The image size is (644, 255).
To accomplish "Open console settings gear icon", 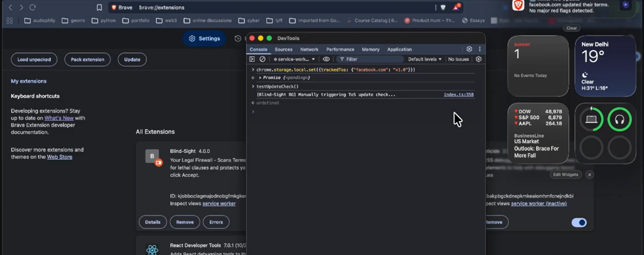I will (x=479, y=59).
